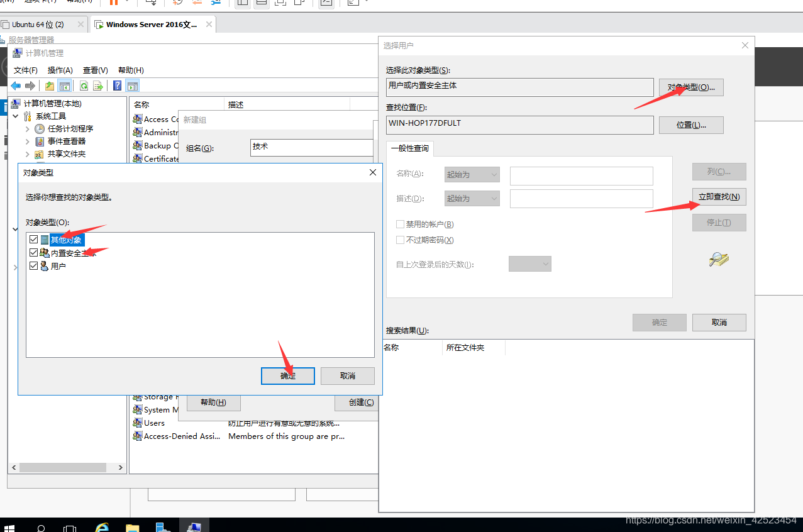
Task: Click the refresh toolbar icon
Action: (x=84, y=86)
